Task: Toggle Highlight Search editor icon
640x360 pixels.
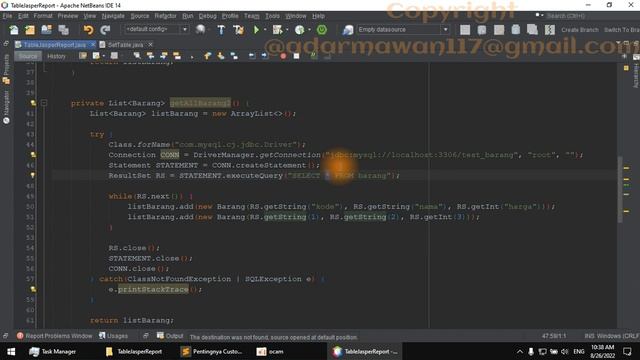Action: coord(177,56)
